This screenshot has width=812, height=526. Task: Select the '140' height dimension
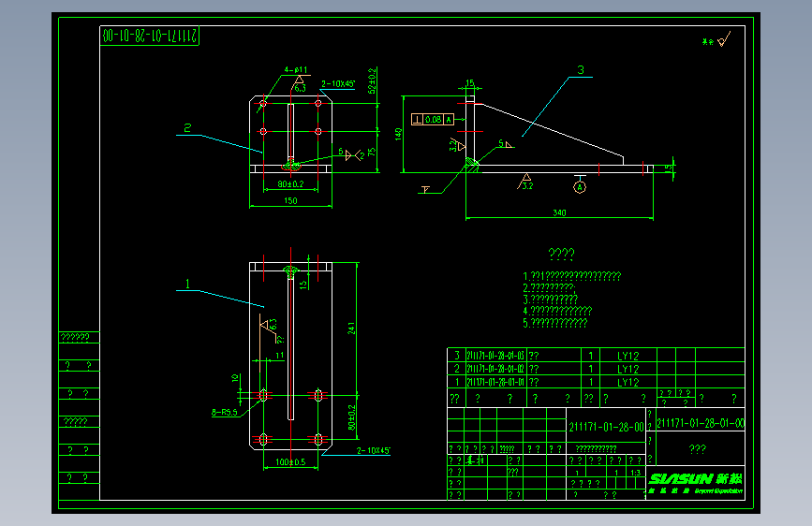398,134
